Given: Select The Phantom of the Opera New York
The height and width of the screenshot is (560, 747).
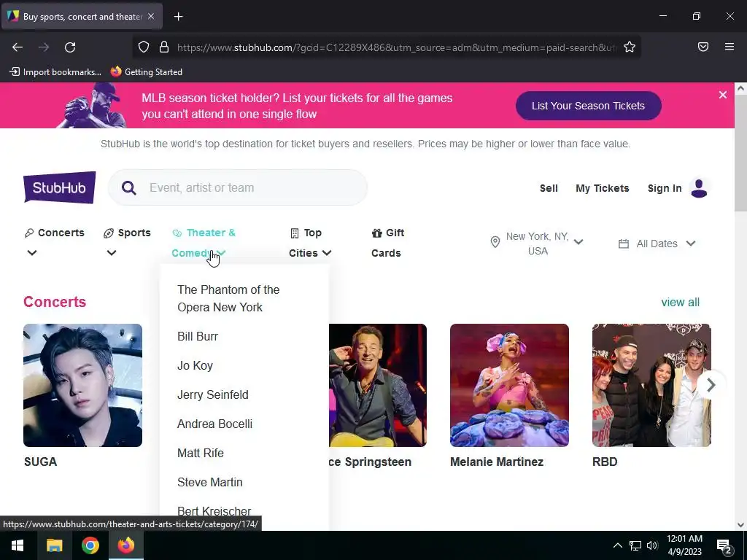Looking at the screenshot, I should pos(228,298).
